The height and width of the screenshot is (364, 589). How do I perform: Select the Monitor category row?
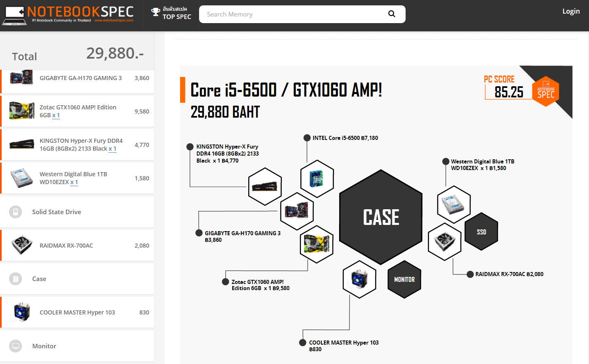pyautogui.click(x=77, y=346)
